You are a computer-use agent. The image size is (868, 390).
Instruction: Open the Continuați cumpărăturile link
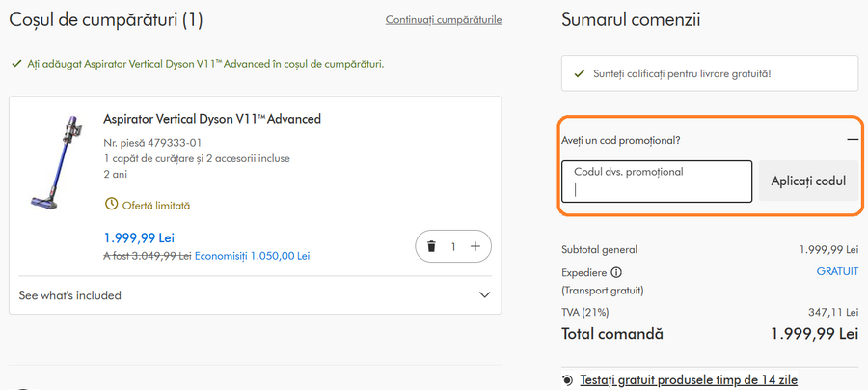click(x=443, y=20)
